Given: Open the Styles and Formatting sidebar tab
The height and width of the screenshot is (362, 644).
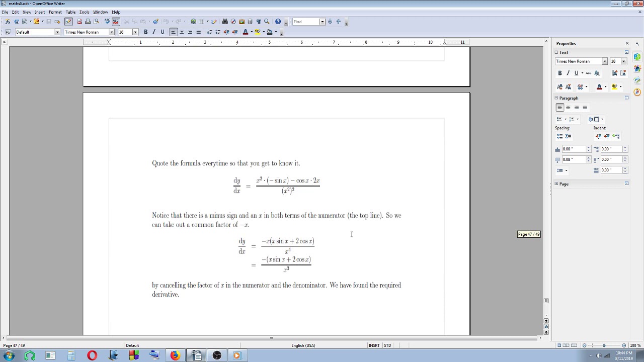Looking at the screenshot, I should tap(637, 68).
